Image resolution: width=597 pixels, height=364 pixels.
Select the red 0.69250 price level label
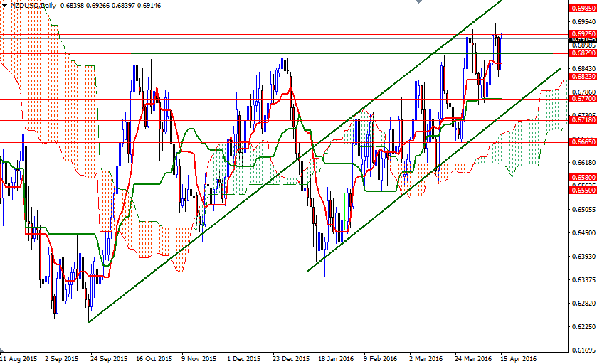[583, 34]
